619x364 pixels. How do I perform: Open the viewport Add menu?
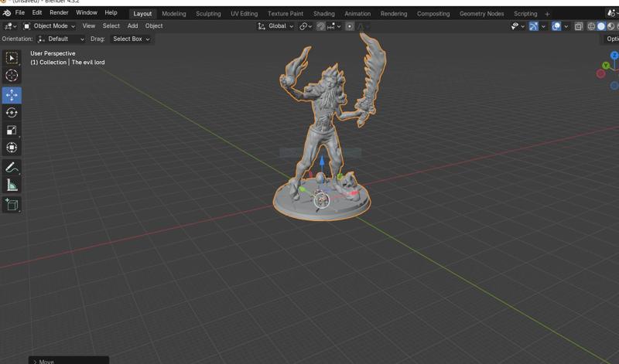[132, 26]
